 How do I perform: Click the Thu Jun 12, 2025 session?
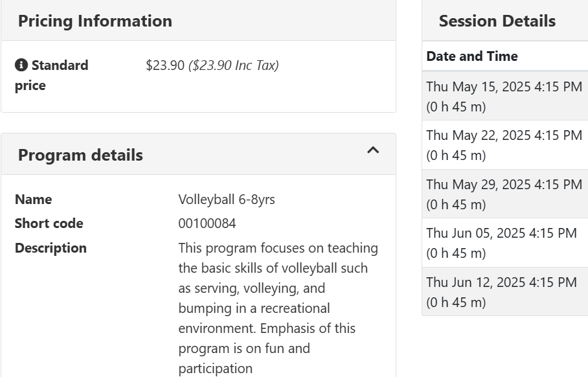click(x=501, y=292)
